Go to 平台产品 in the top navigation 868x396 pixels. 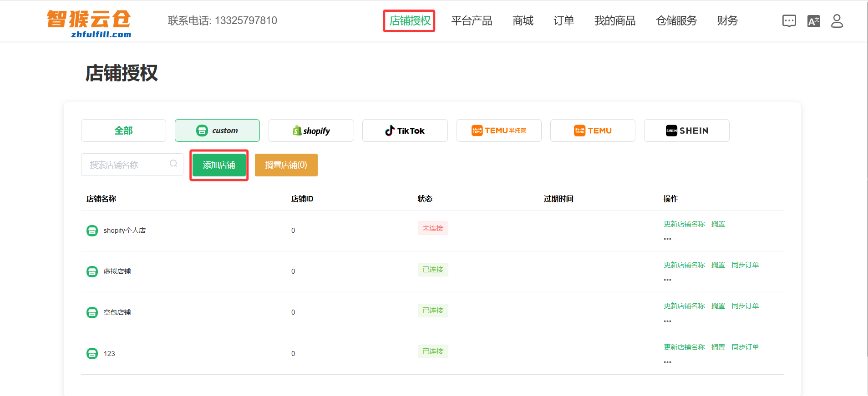tap(472, 21)
